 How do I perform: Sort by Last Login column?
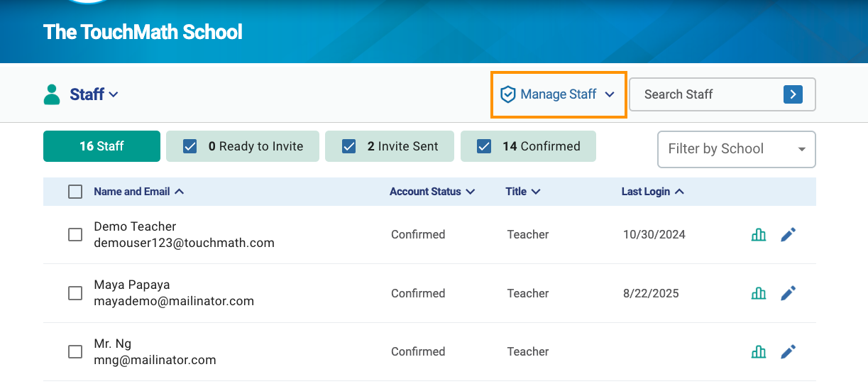click(653, 192)
